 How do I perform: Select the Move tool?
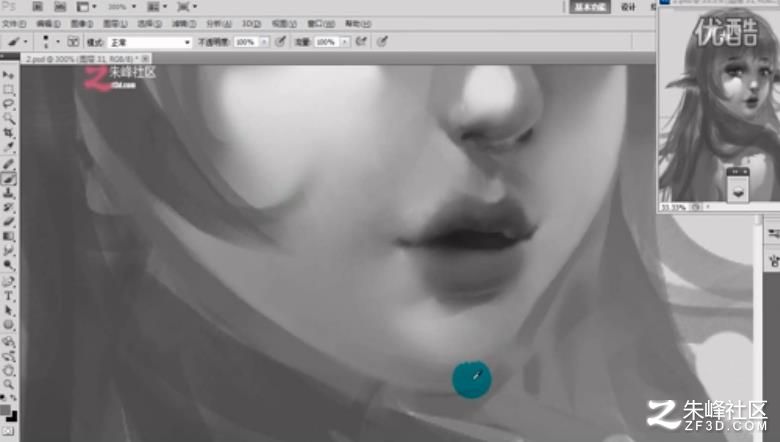coord(8,75)
